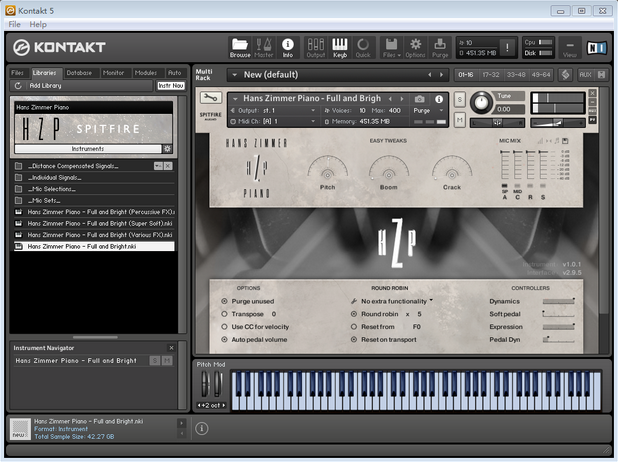Viewport: 618px width, 462px height.
Task: Open multi rack preset dropdown arrow
Action: point(235,75)
